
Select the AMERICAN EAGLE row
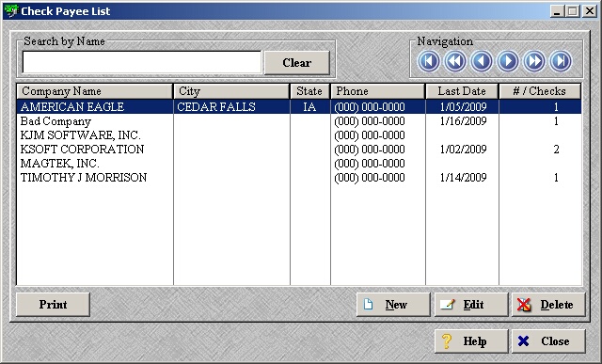299,106
